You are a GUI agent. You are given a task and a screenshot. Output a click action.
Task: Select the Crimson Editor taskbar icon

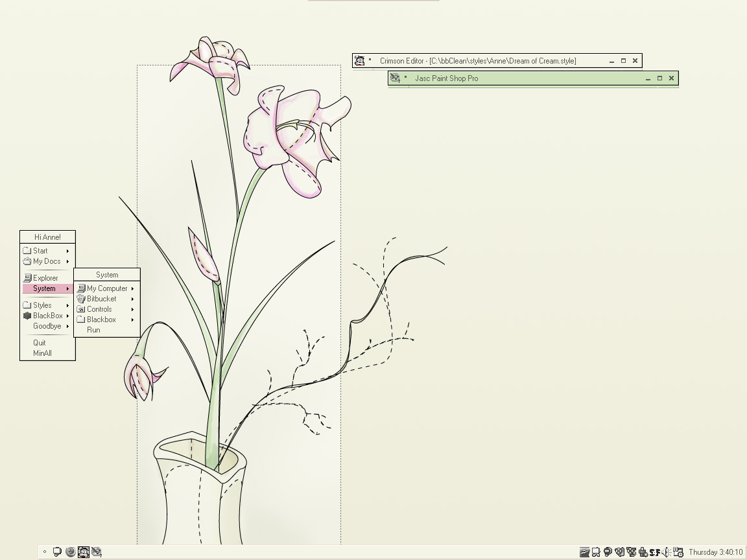[x=84, y=552]
